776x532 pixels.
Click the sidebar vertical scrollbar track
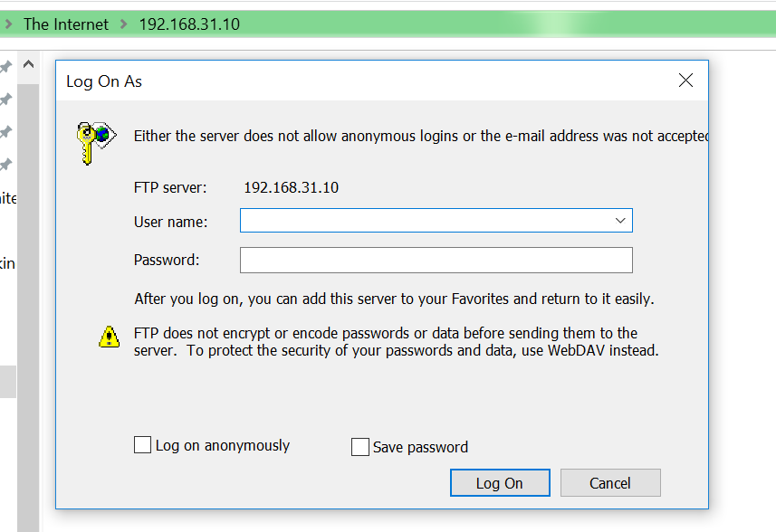[28, 307]
